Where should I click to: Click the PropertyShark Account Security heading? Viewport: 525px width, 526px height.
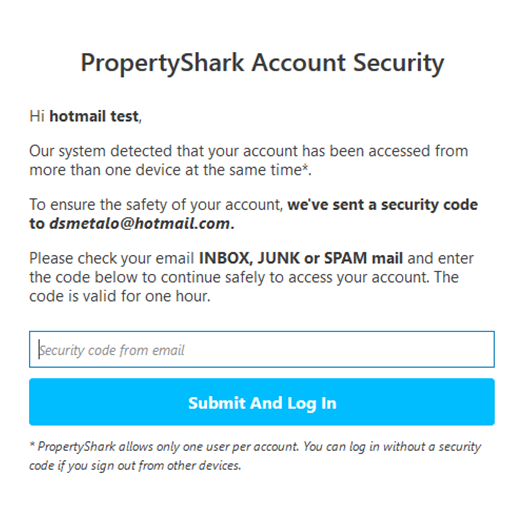[x=262, y=63]
